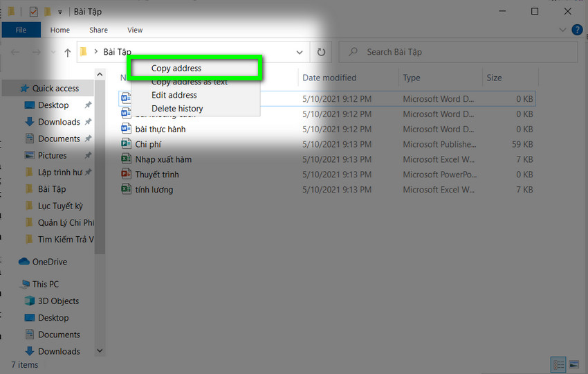This screenshot has height=374, width=588.
Task: Go up one folder level arrow
Action: [68, 52]
